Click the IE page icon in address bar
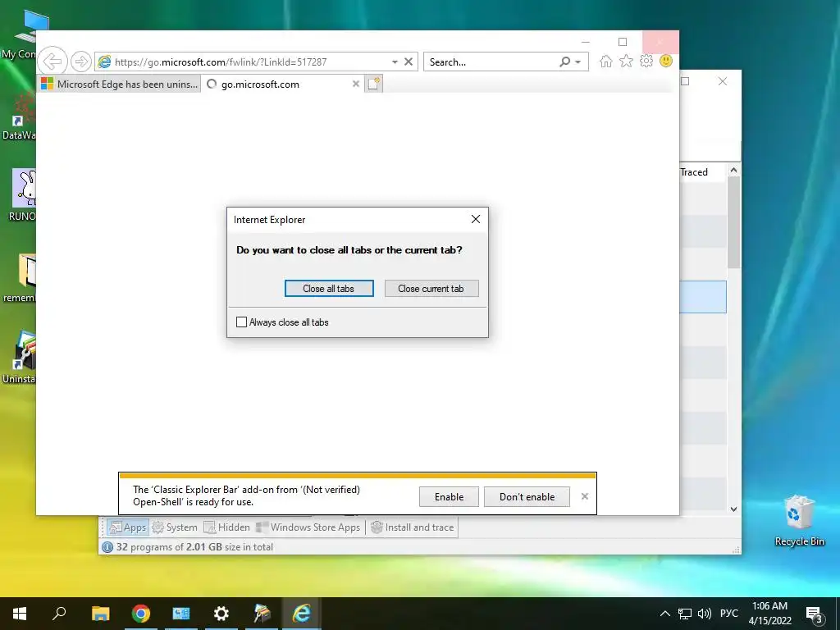Viewport: 840px width, 630px height. (x=104, y=62)
